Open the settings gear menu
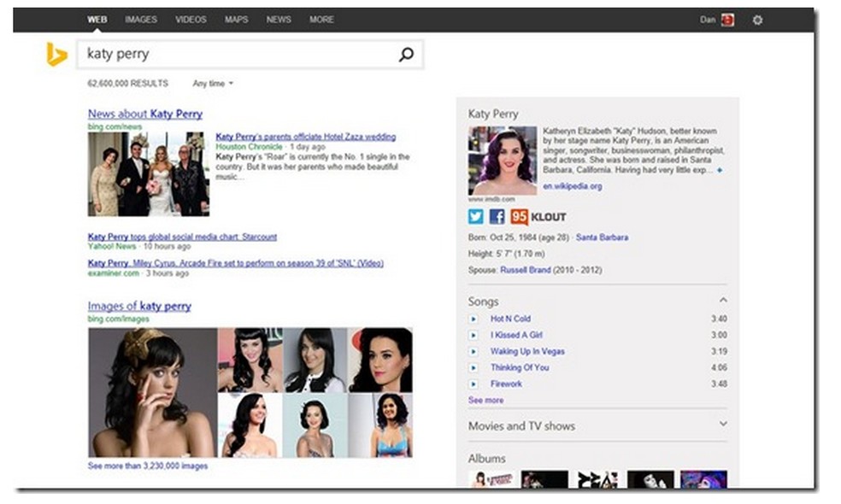This screenshot has height=504, width=841. (757, 19)
